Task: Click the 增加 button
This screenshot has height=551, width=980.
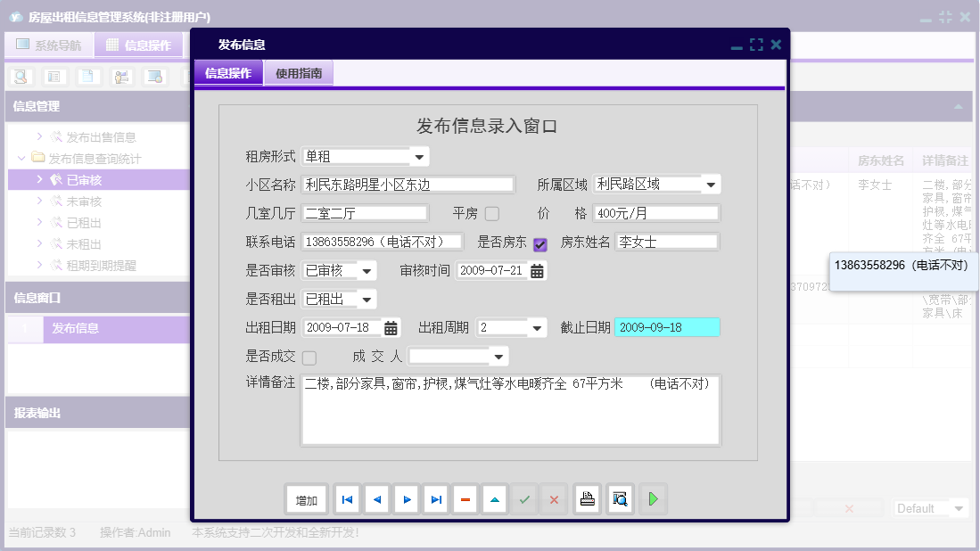Action: coord(306,499)
